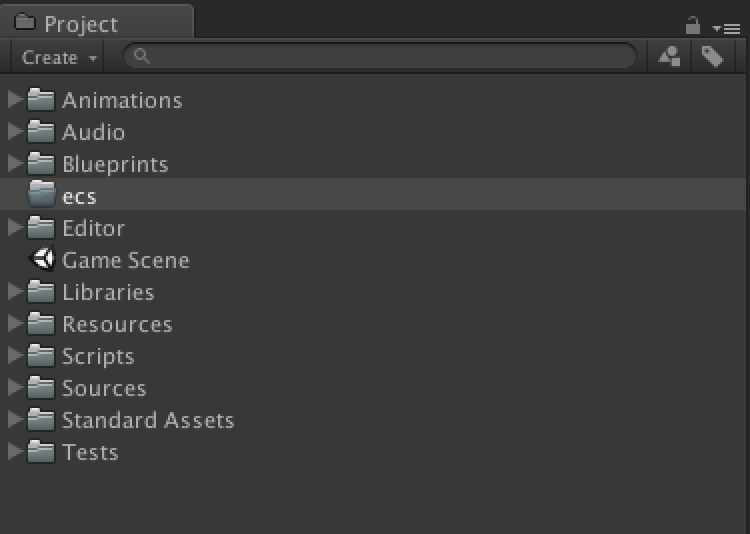Select the ecs folder icon
The height and width of the screenshot is (534, 750).
(x=42, y=194)
